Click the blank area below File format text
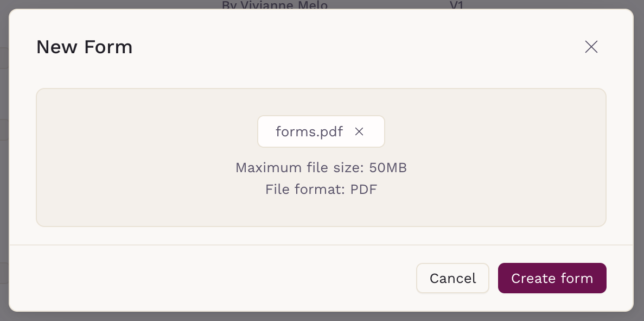Screen dimensions: 644x321 pyautogui.click(x=321, y=212)
